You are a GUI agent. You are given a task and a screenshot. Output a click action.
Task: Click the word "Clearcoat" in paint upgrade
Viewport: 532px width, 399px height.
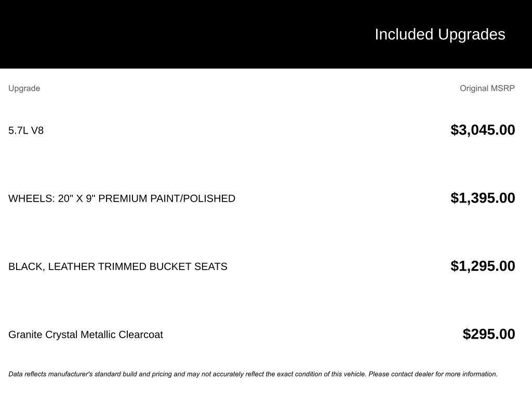click(140, 335)
